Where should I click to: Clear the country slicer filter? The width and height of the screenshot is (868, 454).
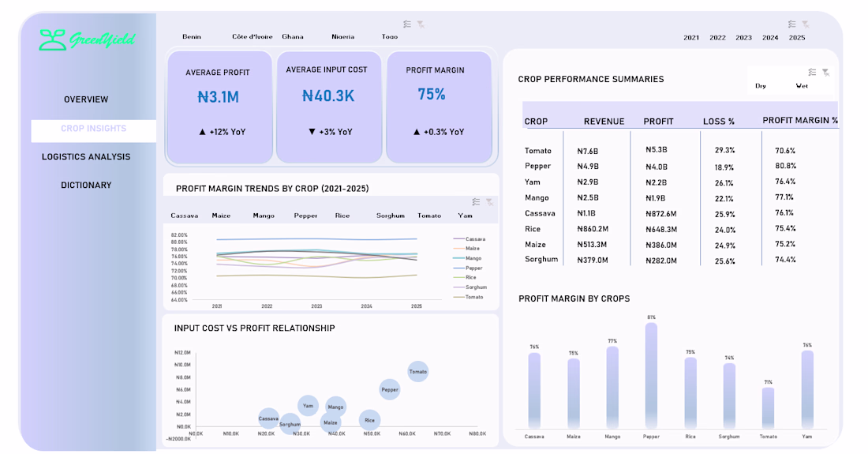(421, 24)
